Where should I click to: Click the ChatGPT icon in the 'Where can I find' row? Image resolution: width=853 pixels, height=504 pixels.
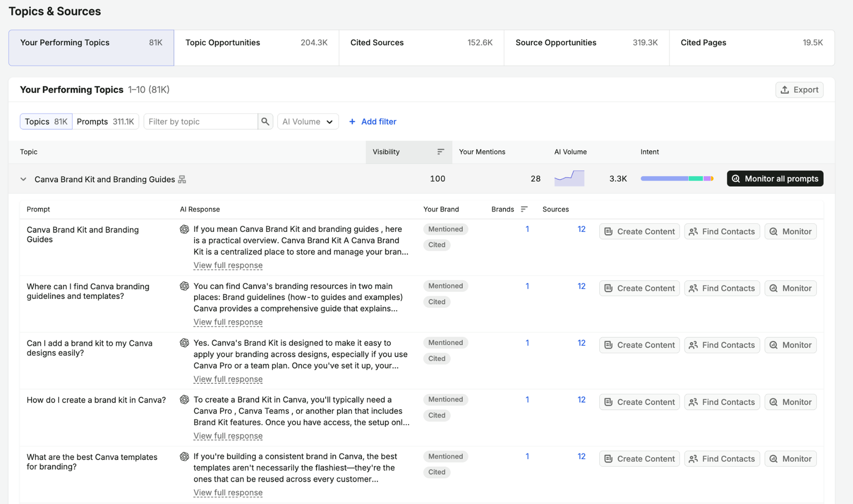click(x=184, y=286)
